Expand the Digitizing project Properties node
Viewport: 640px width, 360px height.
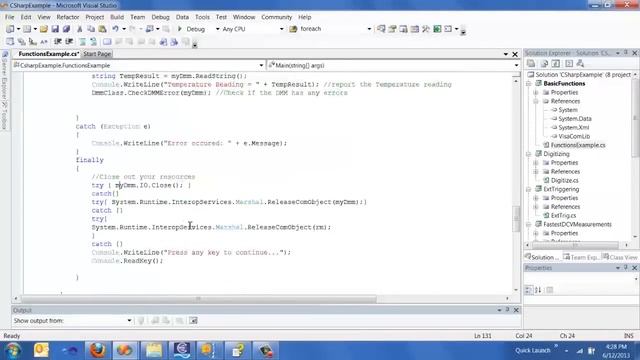[x=536, y=162]
